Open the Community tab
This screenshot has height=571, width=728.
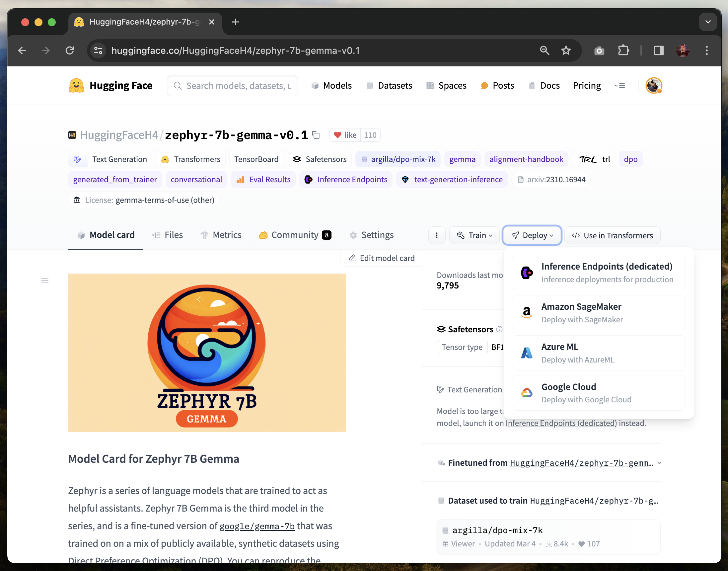pos(295,235)
